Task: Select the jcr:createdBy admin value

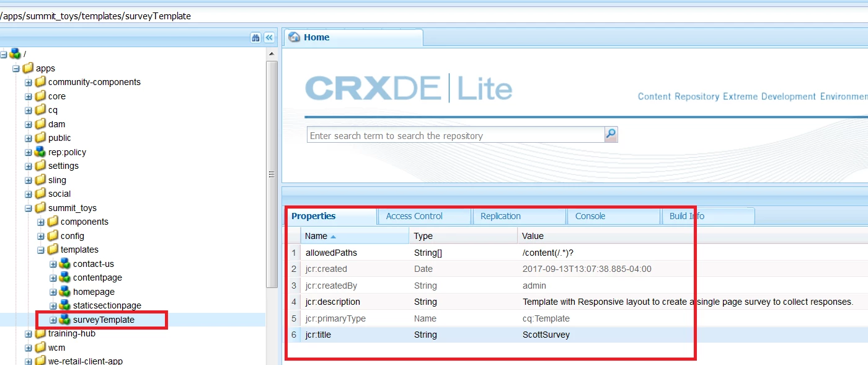Action: click(x=534, y=286)
